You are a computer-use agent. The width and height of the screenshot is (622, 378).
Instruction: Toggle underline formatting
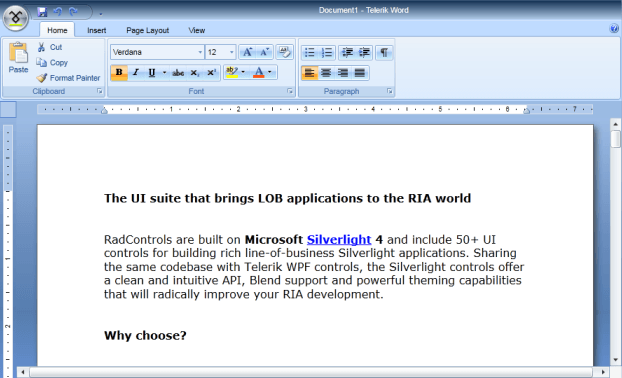click(152, 73)
